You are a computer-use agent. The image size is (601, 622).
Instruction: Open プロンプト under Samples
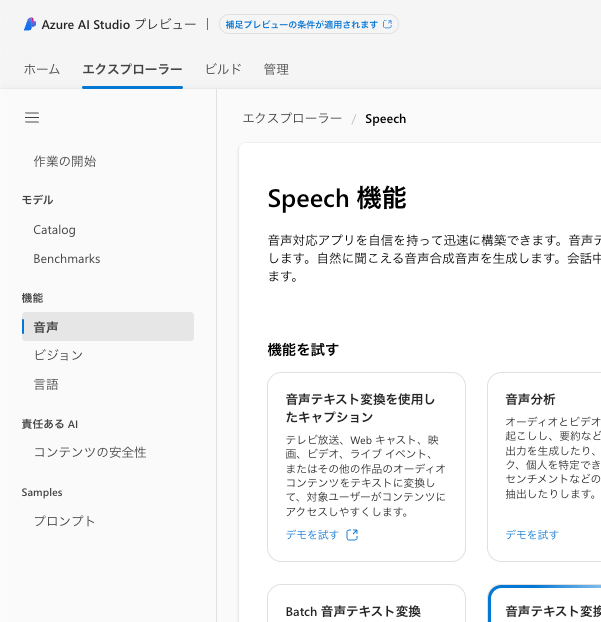64,521
